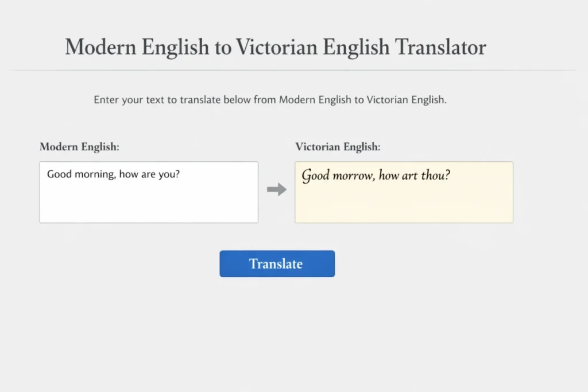Screen dimensions: 588x392
Task: Select the text 'Good morning, how are you?'
Action: tap(114, 174)
